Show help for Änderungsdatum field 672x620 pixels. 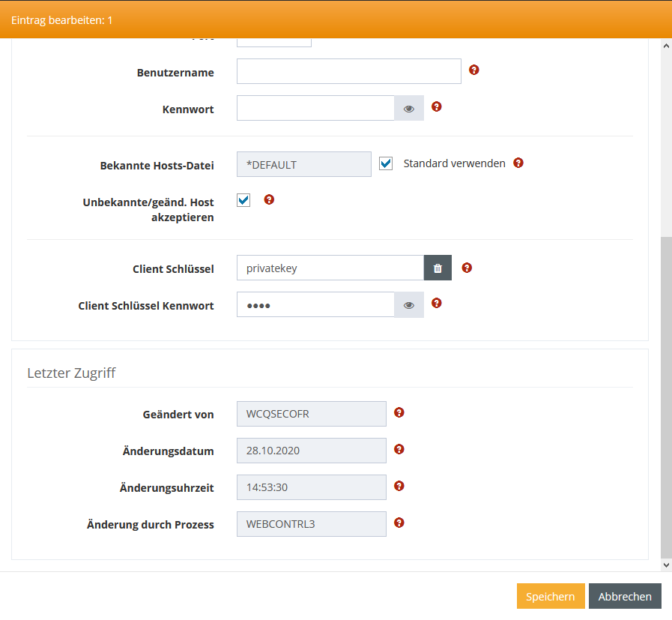pyautogui.click(x=399, y=449)
